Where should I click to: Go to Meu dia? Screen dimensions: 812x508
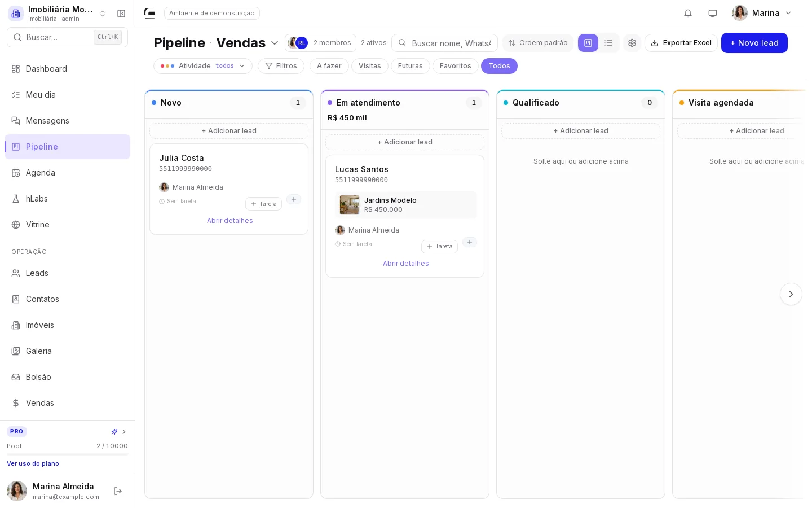(x=68, y=95)
